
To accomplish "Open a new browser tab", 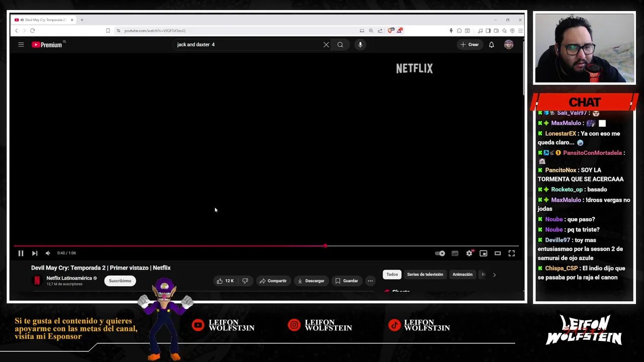I will [x=82, y=20].
